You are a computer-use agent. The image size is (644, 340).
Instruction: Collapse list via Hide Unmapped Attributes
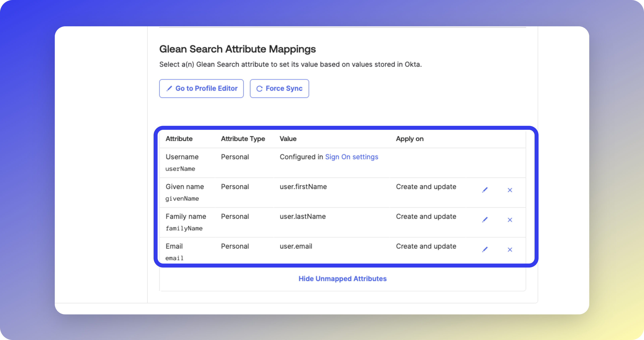click(342, 278)
